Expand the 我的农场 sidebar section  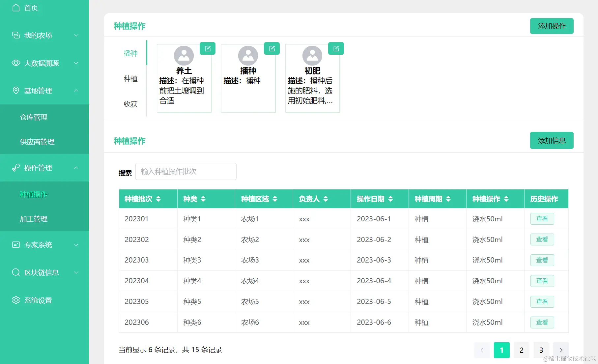76,35
